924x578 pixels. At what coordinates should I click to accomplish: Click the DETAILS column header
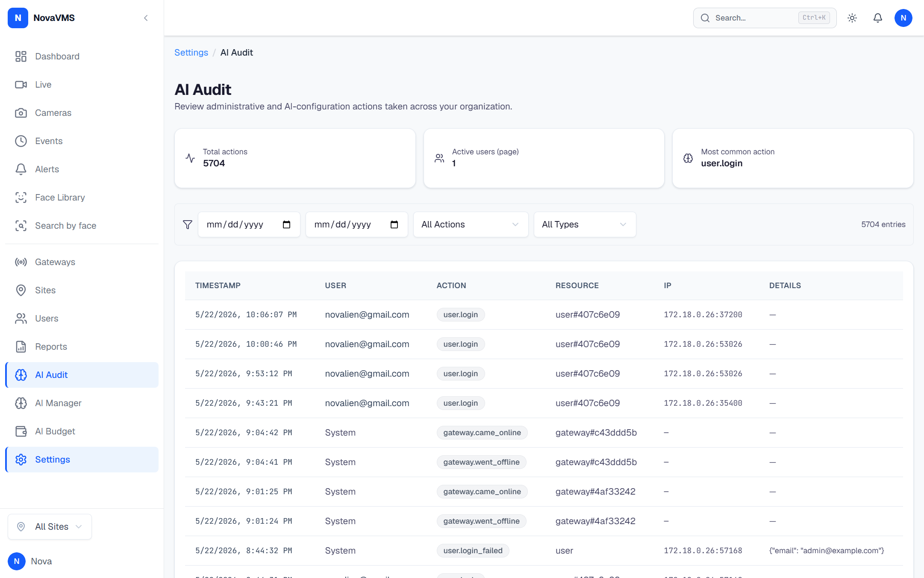coord(785,286)
